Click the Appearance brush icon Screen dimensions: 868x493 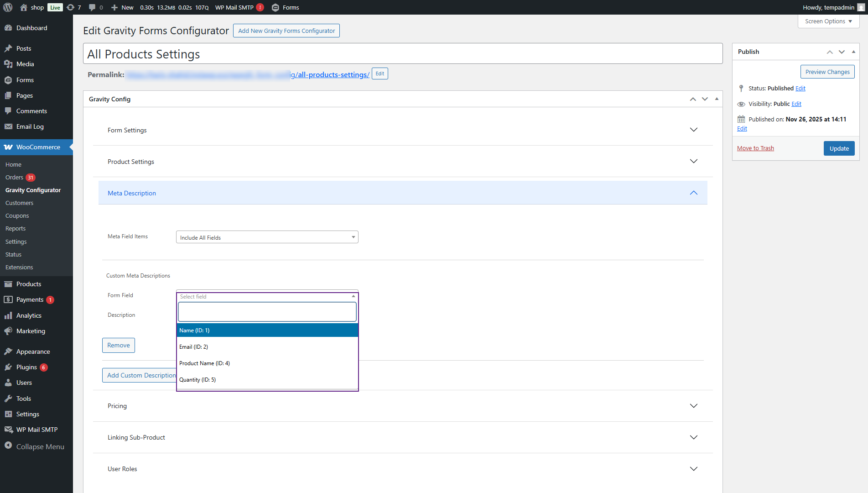(8, 351)
